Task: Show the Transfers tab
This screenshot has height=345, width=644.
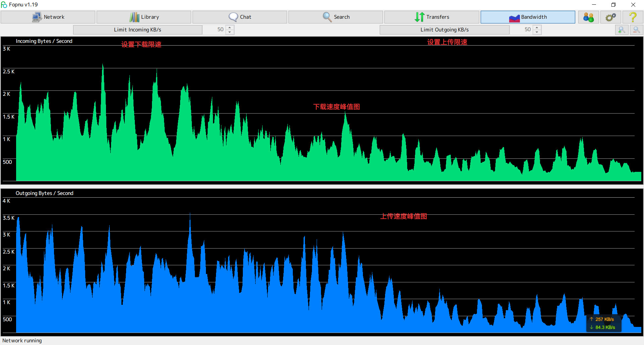Action: click(432, 17)
